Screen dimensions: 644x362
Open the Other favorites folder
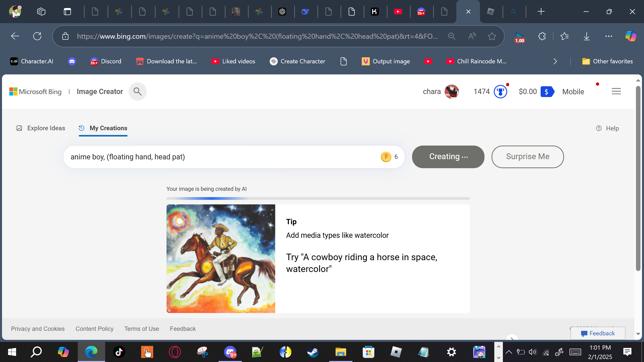(x=607, y=61)
